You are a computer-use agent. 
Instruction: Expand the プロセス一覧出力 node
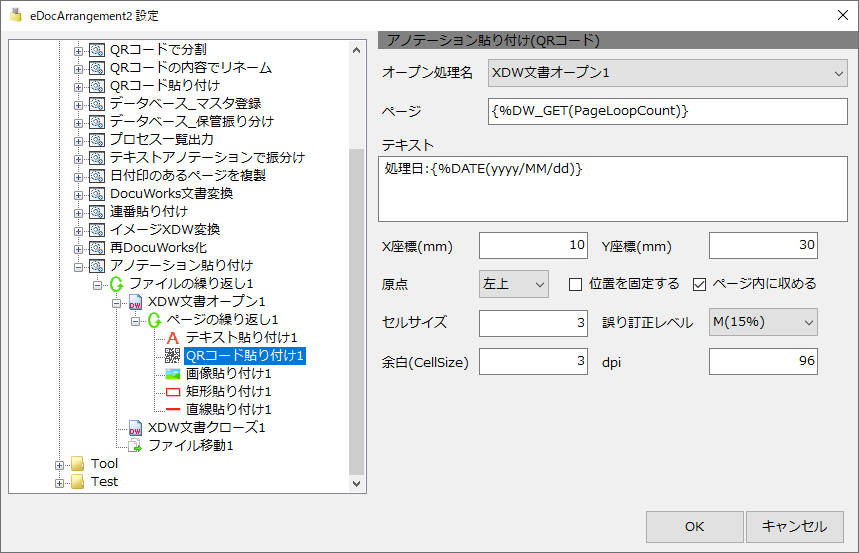[x=78, y=141]
